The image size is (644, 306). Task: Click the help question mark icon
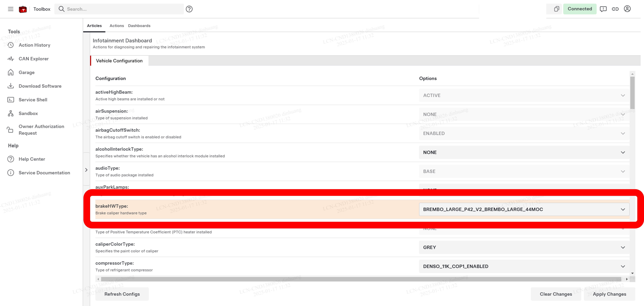point(189,9)
